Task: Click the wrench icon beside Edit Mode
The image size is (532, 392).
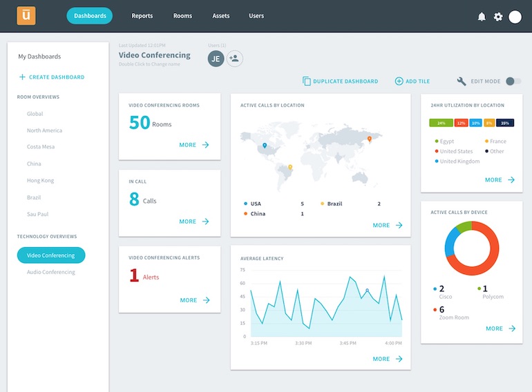Action: 462,81
